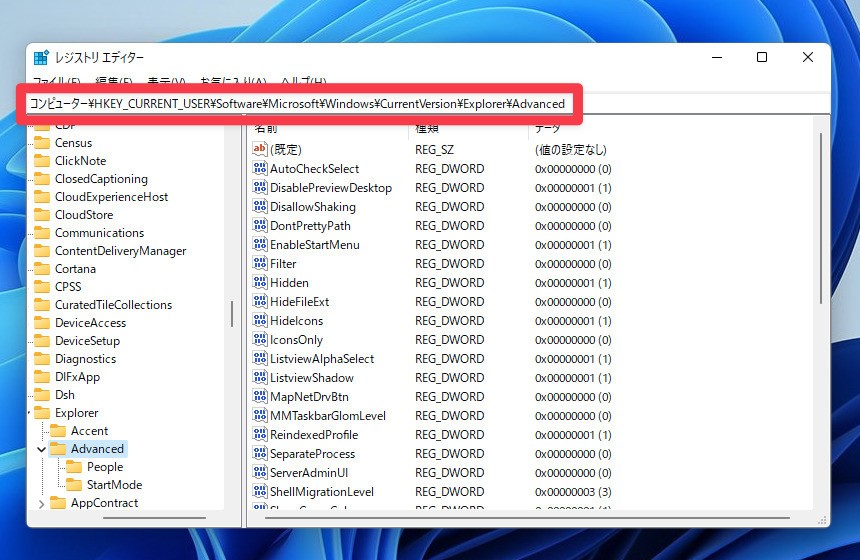Collapse the Advanced key in the tree
The width and height of the screenshot is (860, 560).
41,449
